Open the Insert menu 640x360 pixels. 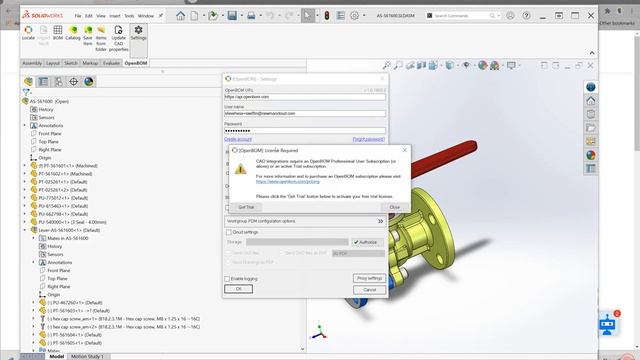click(115, 16)
